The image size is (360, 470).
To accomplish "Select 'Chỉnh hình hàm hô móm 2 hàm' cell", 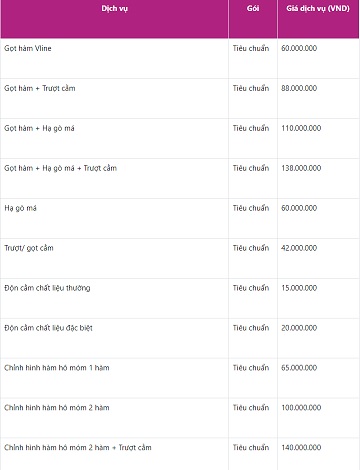I will click(114, 418).
